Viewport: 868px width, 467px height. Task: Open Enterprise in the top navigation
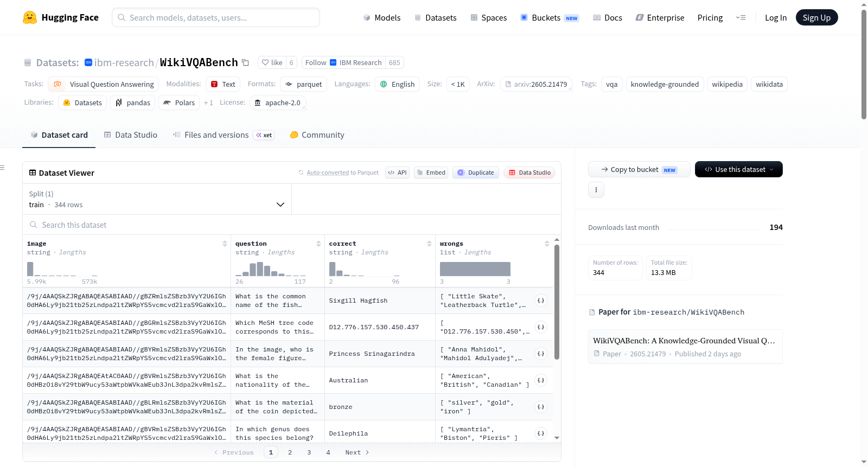click(x=660, y=17)
